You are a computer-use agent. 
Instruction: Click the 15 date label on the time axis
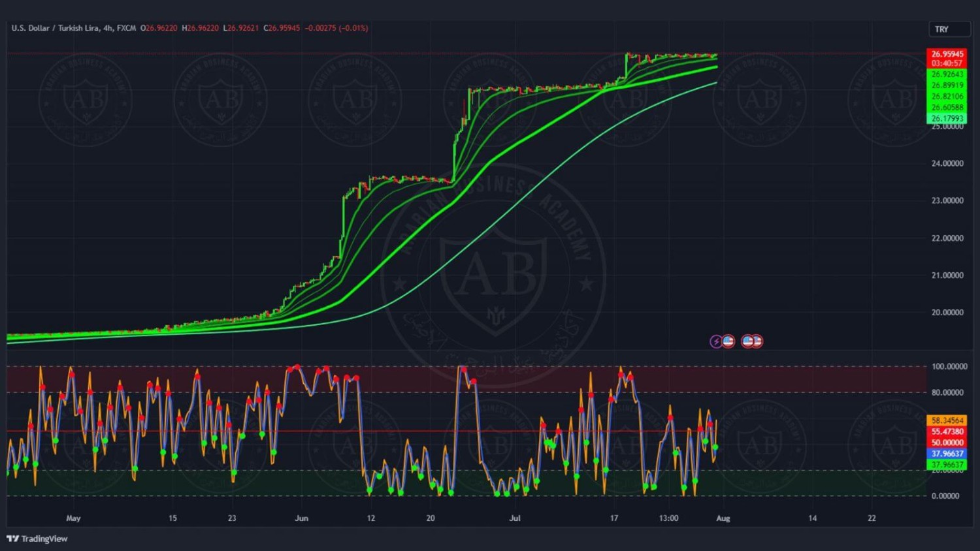[x=172, y=518]
